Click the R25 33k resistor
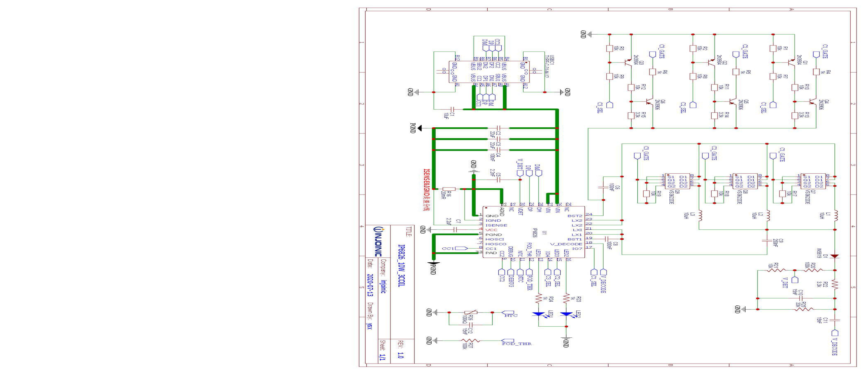This screenshot has height=375, width=868. coord(804,309)
